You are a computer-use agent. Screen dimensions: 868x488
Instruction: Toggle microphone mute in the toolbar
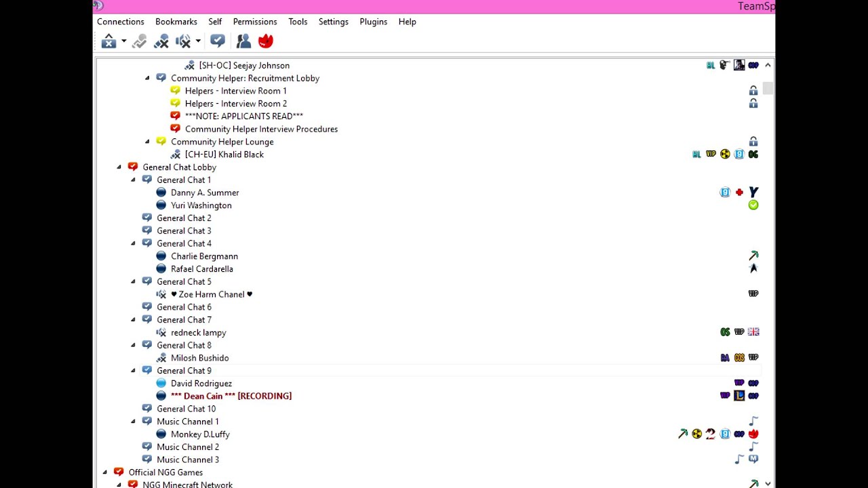tap(161, 41)
